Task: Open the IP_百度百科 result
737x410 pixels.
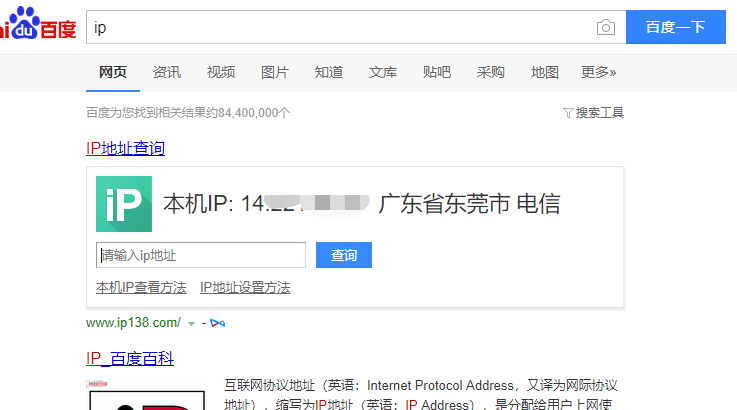Action: tap(130, 359)
